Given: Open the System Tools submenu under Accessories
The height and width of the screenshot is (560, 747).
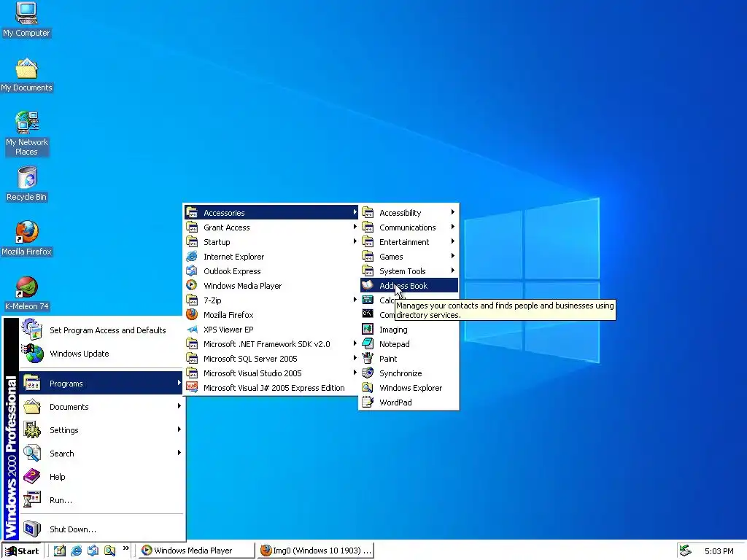Looking at the screenshot, I should point(409,271).
